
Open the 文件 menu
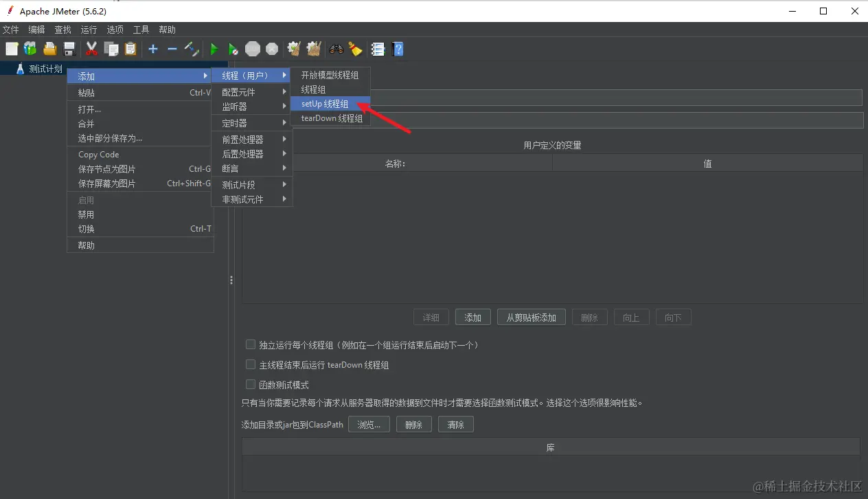point(10,30)
